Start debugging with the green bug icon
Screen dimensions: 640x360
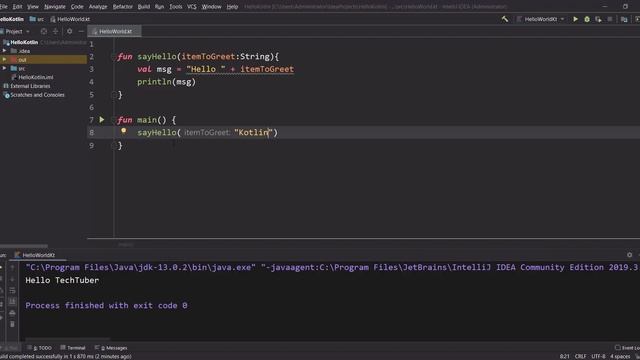(x=587, y=19)
